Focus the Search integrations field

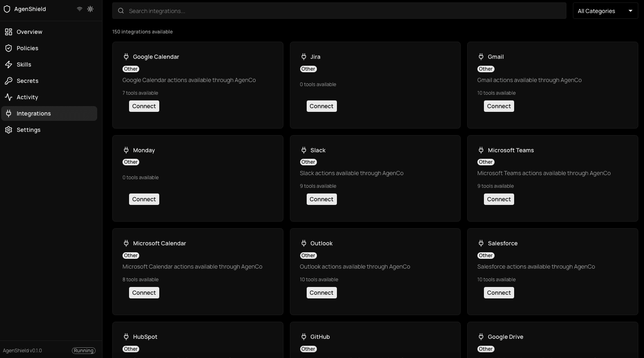click(x=339, y=11)
